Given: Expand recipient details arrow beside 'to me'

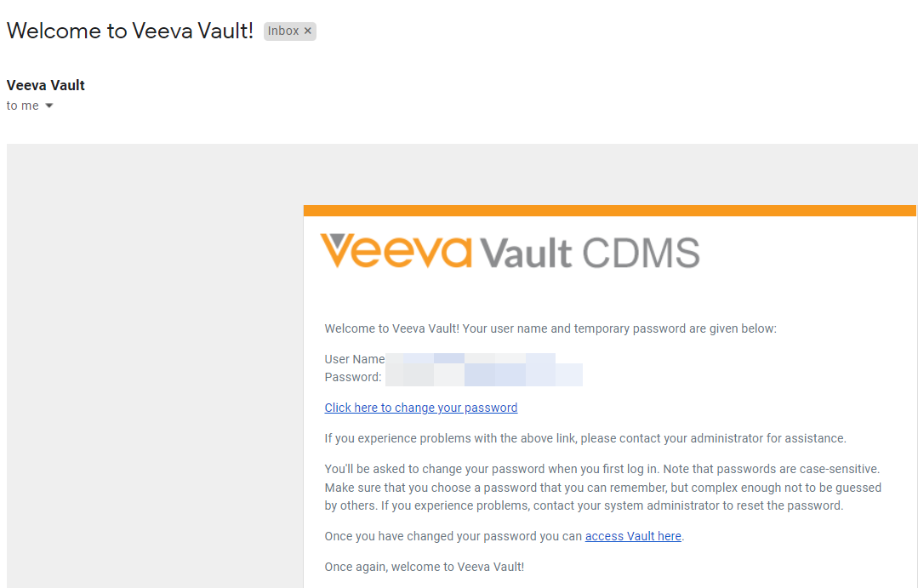Looking at the screenshot, I should [49, 106].
